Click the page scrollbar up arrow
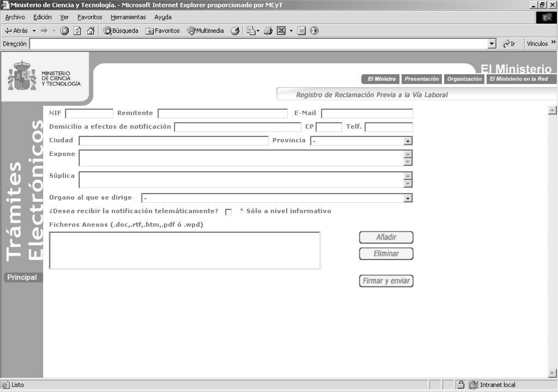 click(552, 110)
